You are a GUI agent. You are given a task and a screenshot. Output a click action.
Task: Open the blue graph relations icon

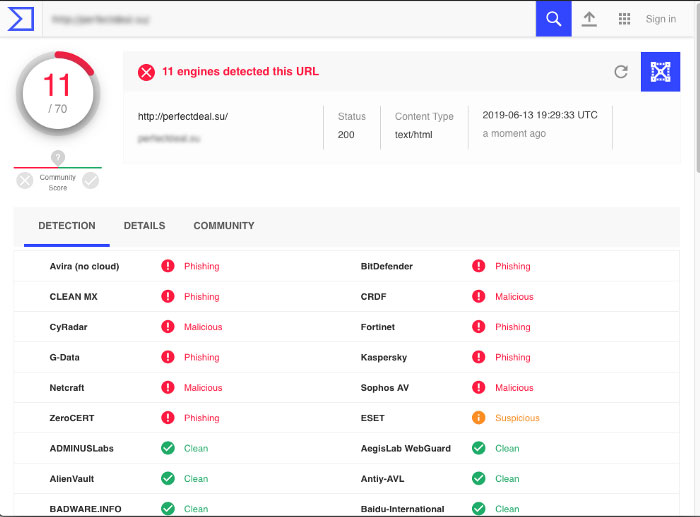coord(660,72)
